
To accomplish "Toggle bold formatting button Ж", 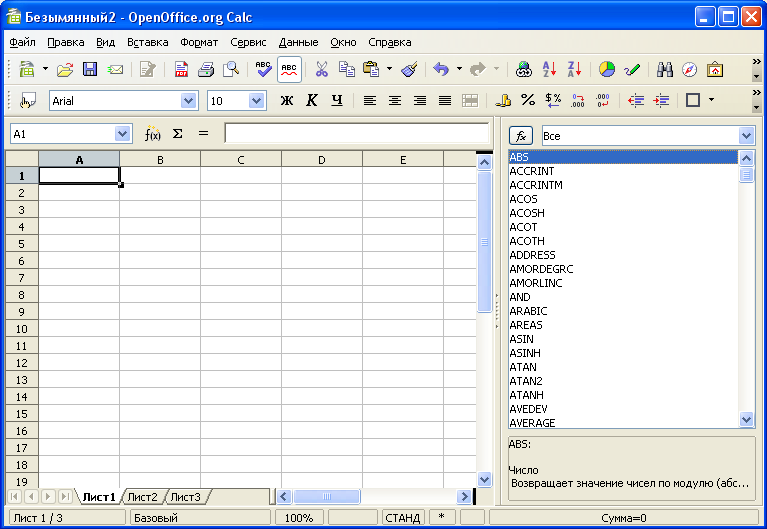I will (x=287, y=101).
